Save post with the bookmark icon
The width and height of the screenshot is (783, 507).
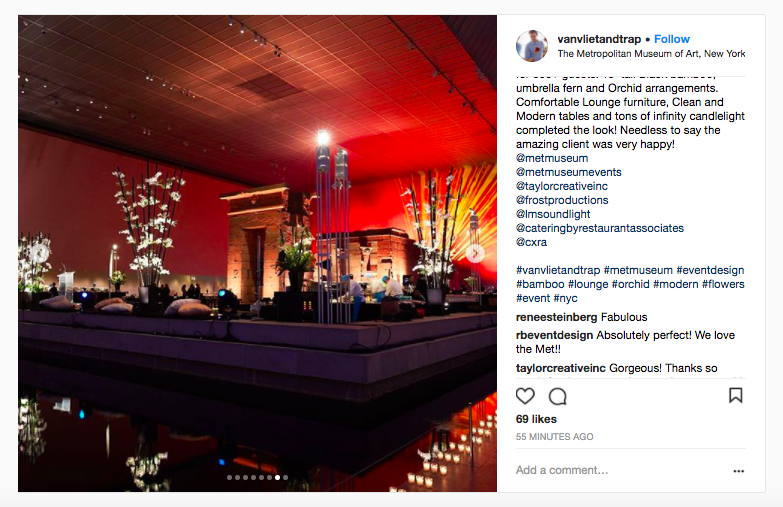pos(735,395)
